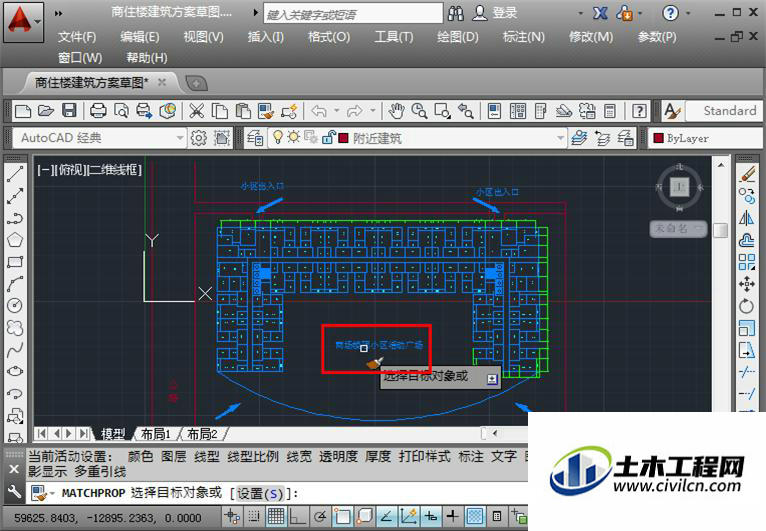Expand the 附近建筑 layer dropdown arrow

560,138
